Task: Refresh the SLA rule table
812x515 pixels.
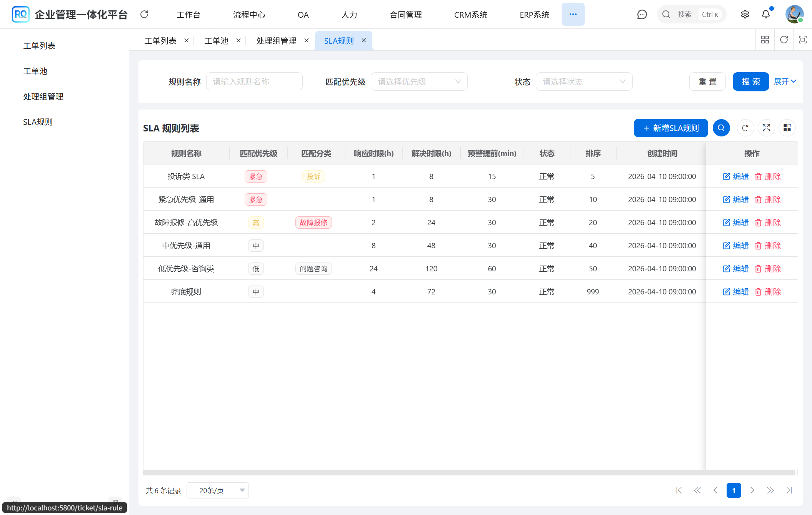Action: [745, 128]
